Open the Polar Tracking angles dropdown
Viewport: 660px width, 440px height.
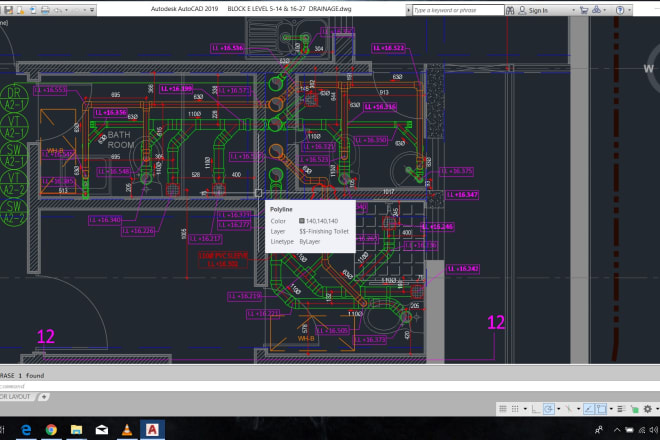[x=559, y=409]
